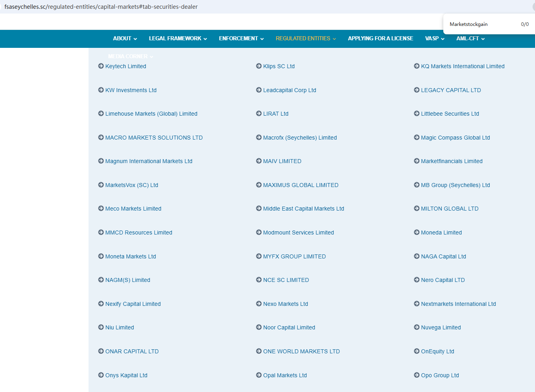The width and height of the screenshot is (535, 392).
Task: View ONE WORLD MARKETS LTD details
Action: coord(301,351)
